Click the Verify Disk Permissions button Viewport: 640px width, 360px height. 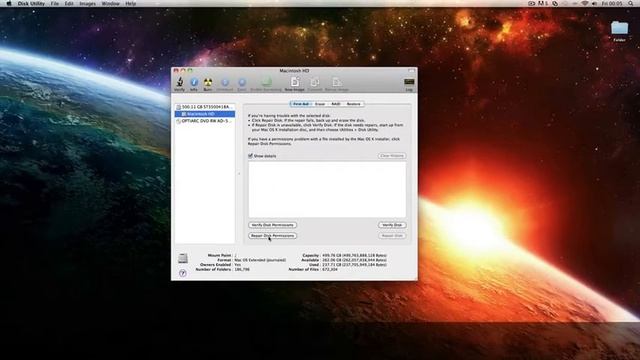coord(272,225)
